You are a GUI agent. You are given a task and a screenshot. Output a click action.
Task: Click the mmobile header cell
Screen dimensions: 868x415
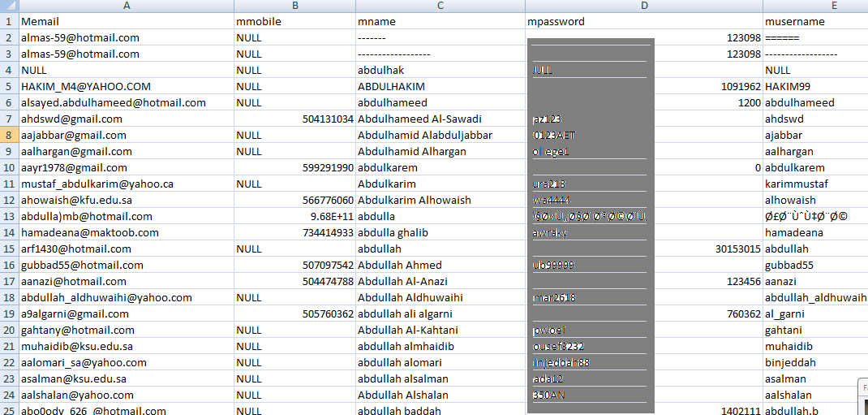pyautogui.click(x=295, y=22)
